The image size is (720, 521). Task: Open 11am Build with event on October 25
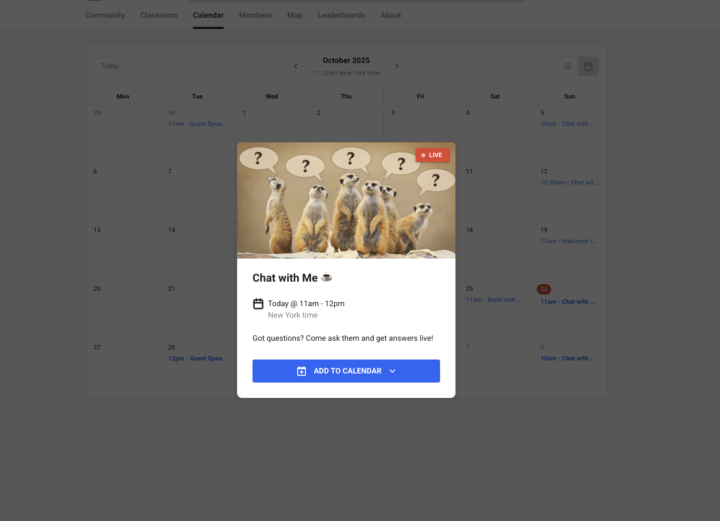pos(493,300)
